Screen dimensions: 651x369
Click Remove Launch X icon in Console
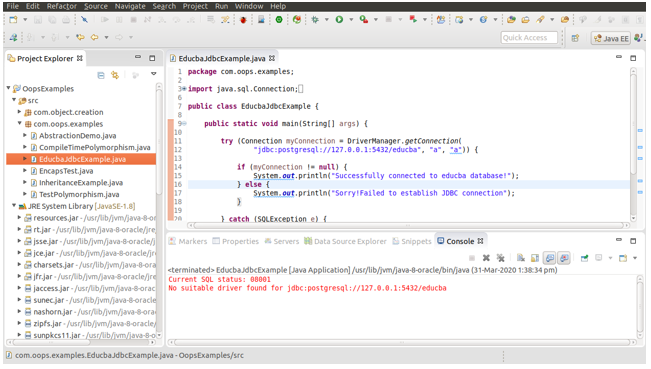coord(486,258)
